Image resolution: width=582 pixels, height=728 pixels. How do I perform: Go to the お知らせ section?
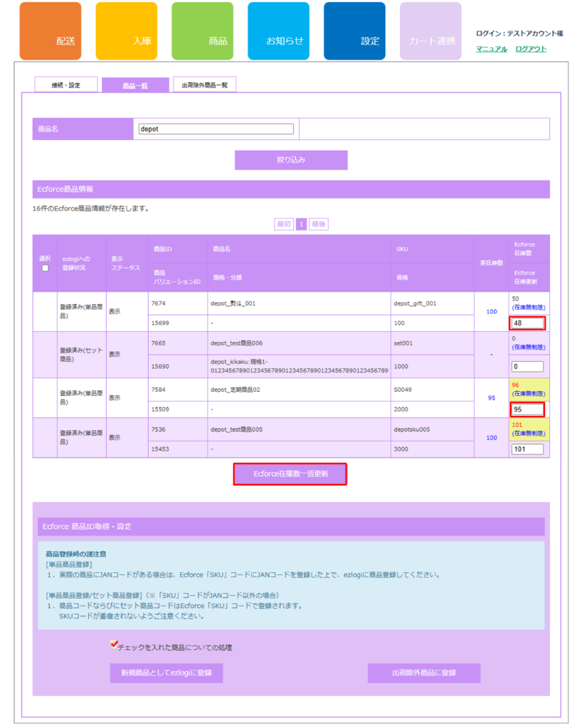point(278,31)
